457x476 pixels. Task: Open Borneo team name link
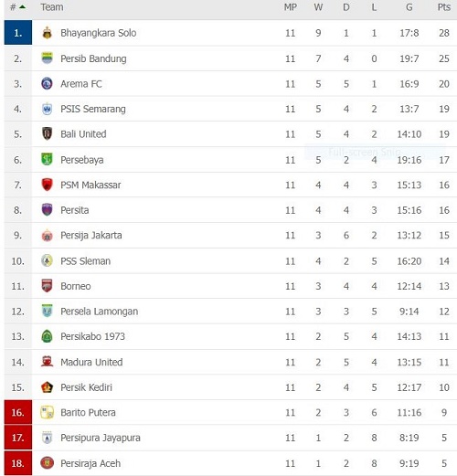(76, 286)
